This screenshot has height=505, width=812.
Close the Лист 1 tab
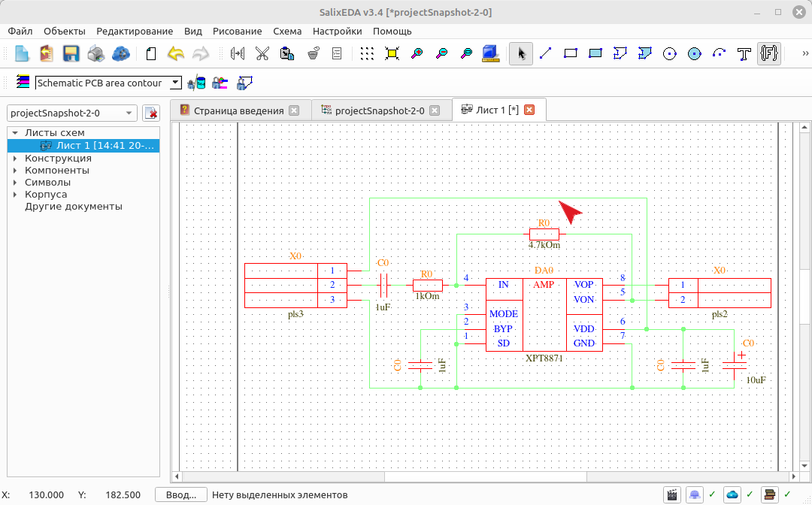(529, 110)
